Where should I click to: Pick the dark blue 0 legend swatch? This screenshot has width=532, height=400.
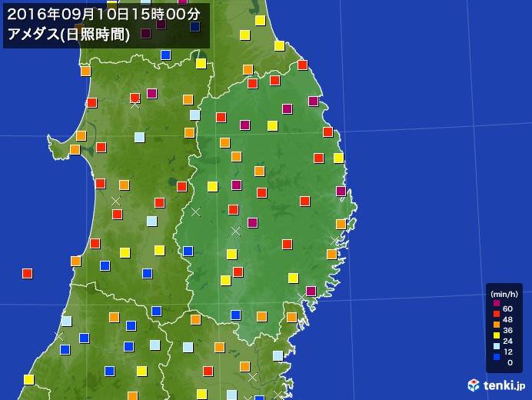497,357
